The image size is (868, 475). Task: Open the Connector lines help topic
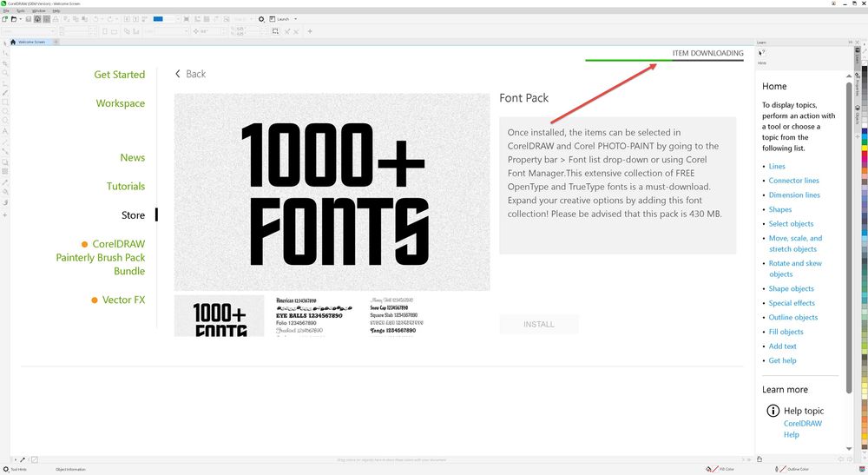pyautogui.click(x=794, y=181)
